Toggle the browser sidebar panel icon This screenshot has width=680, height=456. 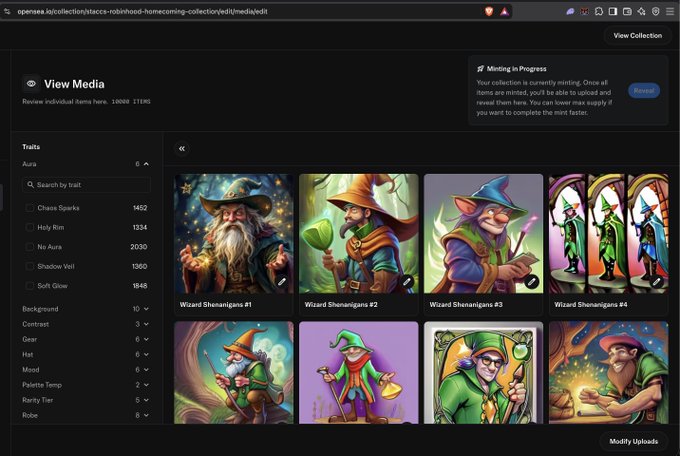point(613,12)
